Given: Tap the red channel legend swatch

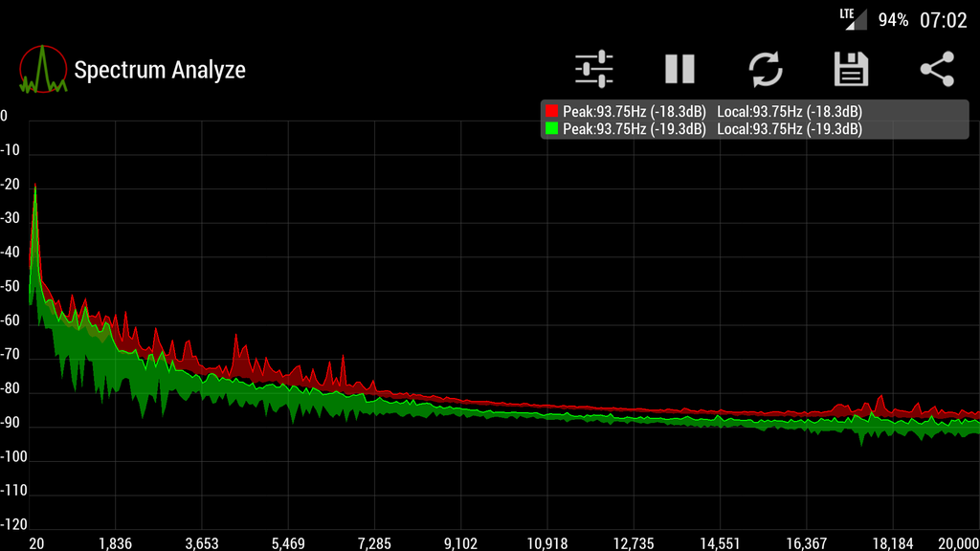Looking at the screenshot, I should coord(551,111).
